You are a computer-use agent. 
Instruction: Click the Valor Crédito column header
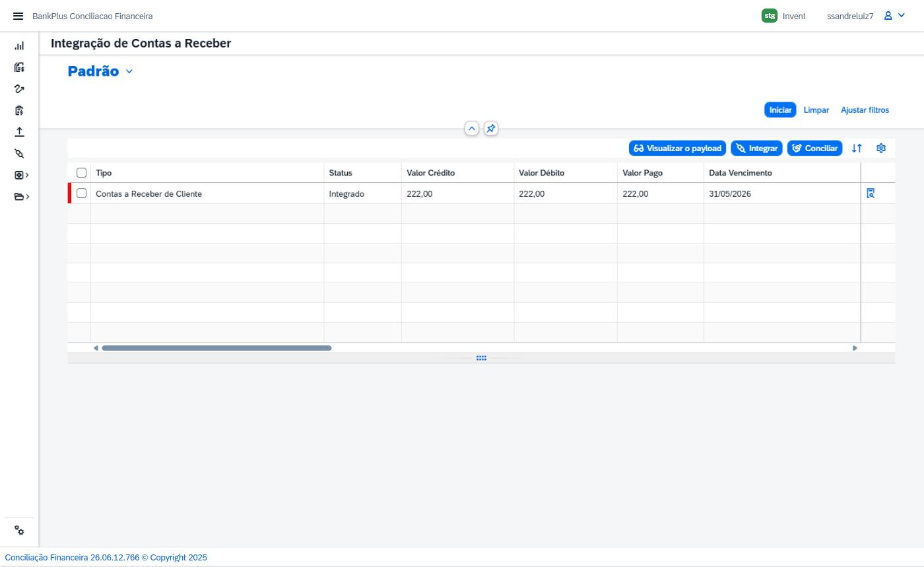pyautogui.click(x=457, y=173)
